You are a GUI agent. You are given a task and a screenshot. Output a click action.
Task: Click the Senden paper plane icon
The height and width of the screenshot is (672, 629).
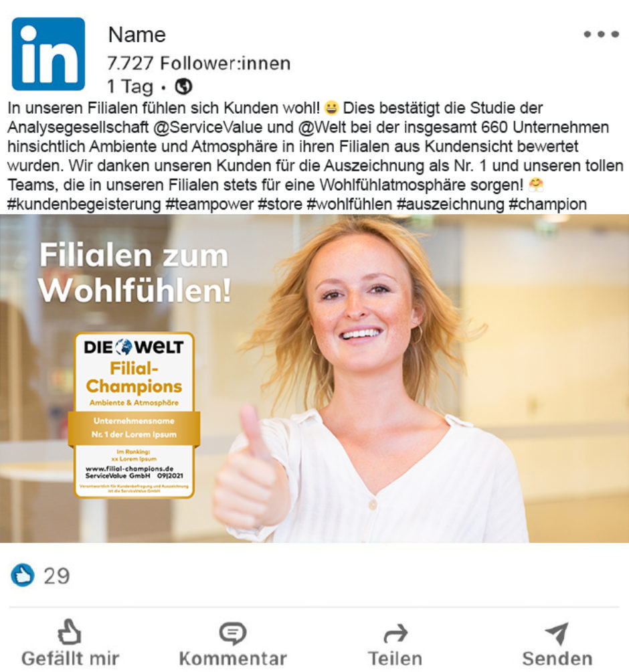pyautogui.click(x=557, y=633)
